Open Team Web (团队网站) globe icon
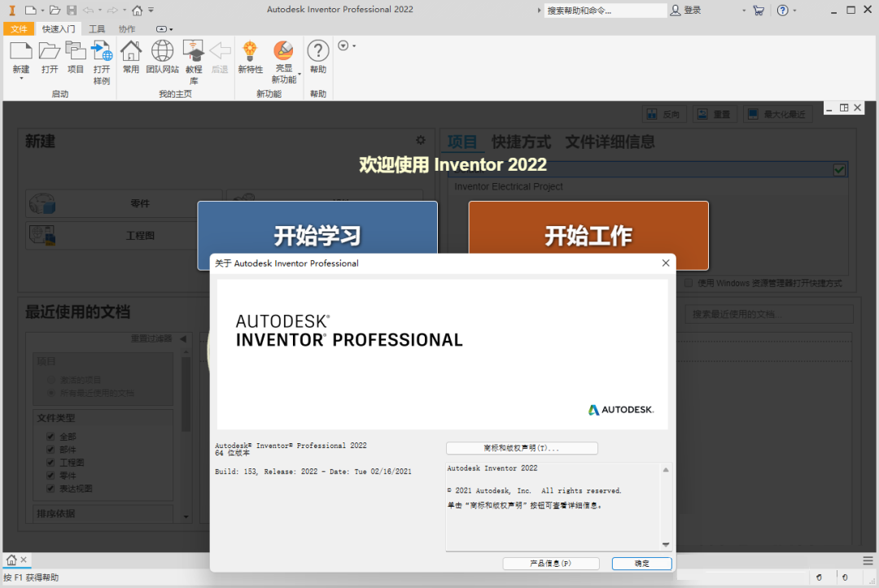The image size is (879, 588). coord(163,51)
